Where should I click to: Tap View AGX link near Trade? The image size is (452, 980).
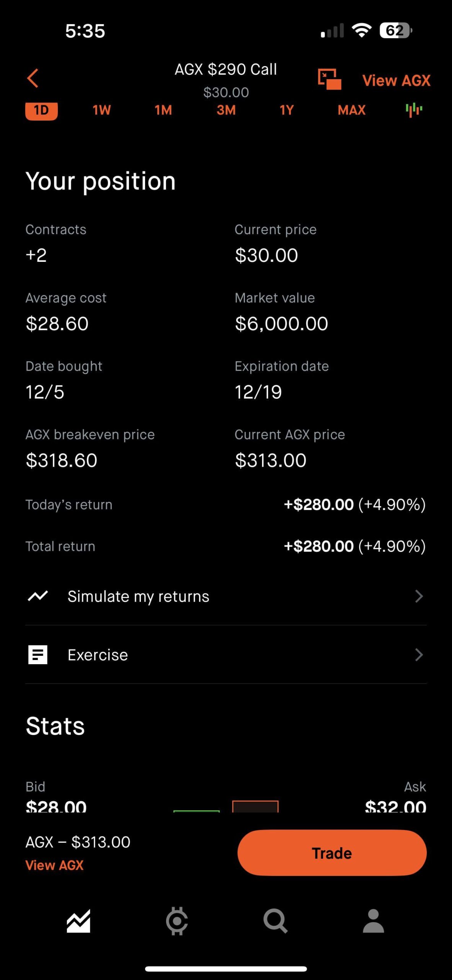54,865
